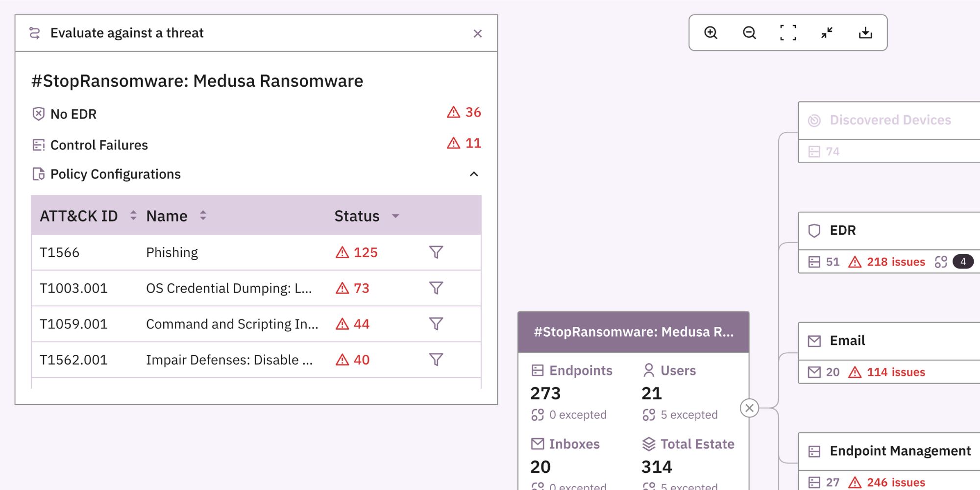980x490 pixels.
Task: Open the Discovered Devices node
Action: click(x=889, y=121)
